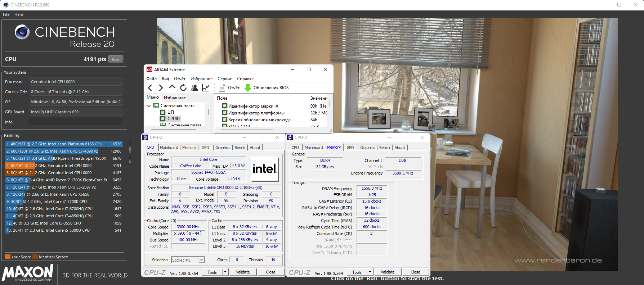Open the Tools dropdown arrow in CPU-Z memory window
644x285 pixels.
coord(370,272)
